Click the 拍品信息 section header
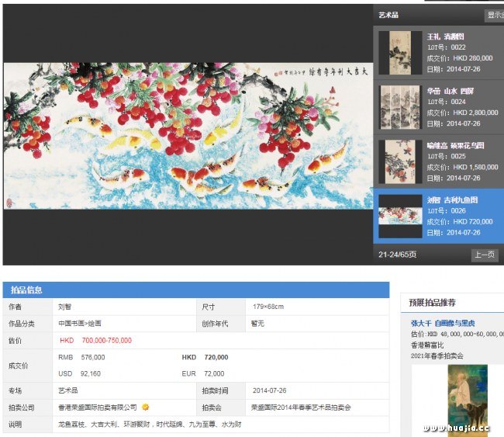504x437 pixels. (26, 290)
